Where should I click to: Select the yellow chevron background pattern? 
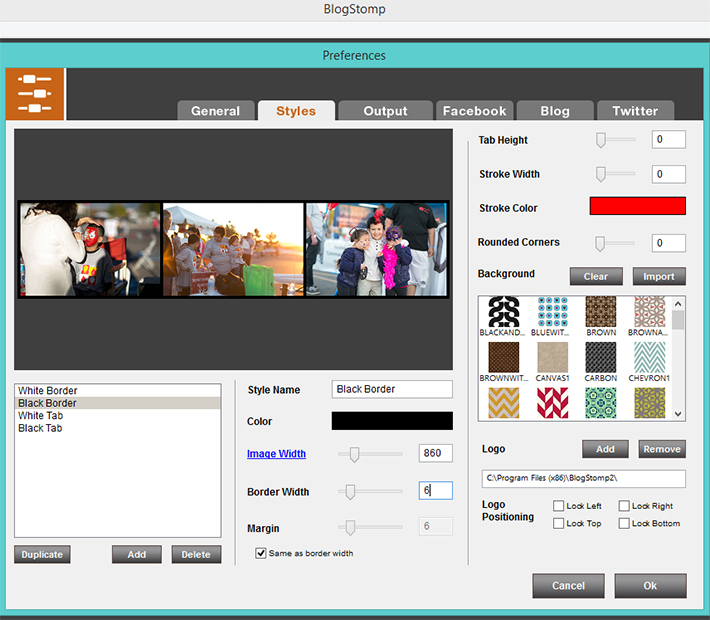coord(504,403)
